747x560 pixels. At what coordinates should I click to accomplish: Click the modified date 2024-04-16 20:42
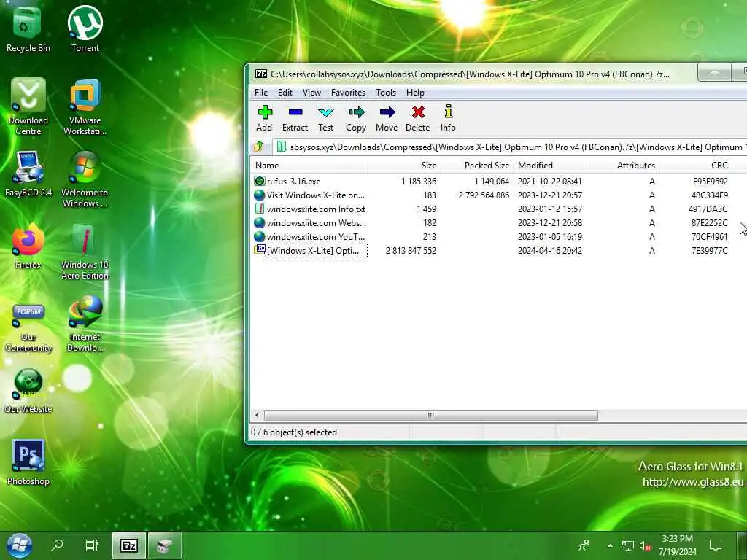550,251
